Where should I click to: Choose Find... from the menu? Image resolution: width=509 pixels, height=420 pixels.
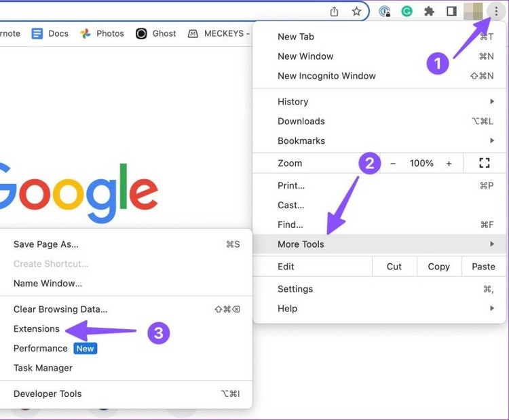[379, 225]
